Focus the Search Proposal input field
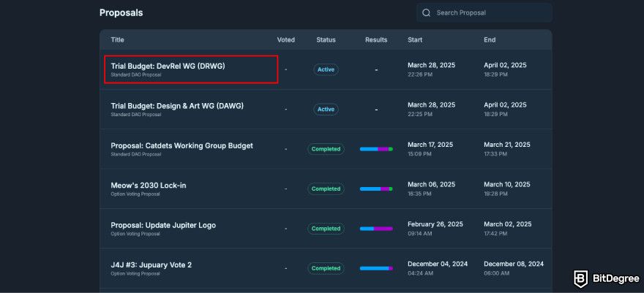This screenshot has width=644, height=293. [484, 12]
